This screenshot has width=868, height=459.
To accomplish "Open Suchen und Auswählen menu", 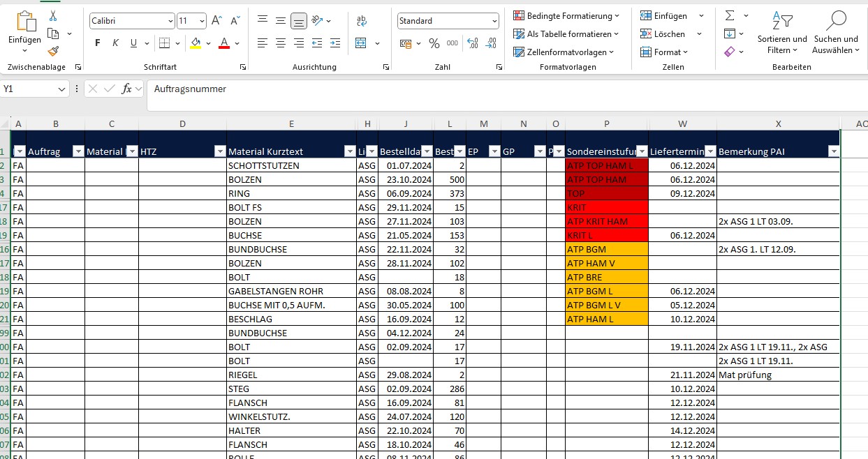I will (836, 32).
